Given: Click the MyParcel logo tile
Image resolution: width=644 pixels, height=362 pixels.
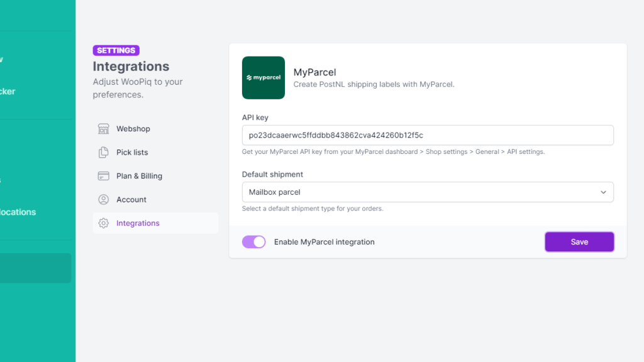Looking at the screenshot, I should [264, 77].
